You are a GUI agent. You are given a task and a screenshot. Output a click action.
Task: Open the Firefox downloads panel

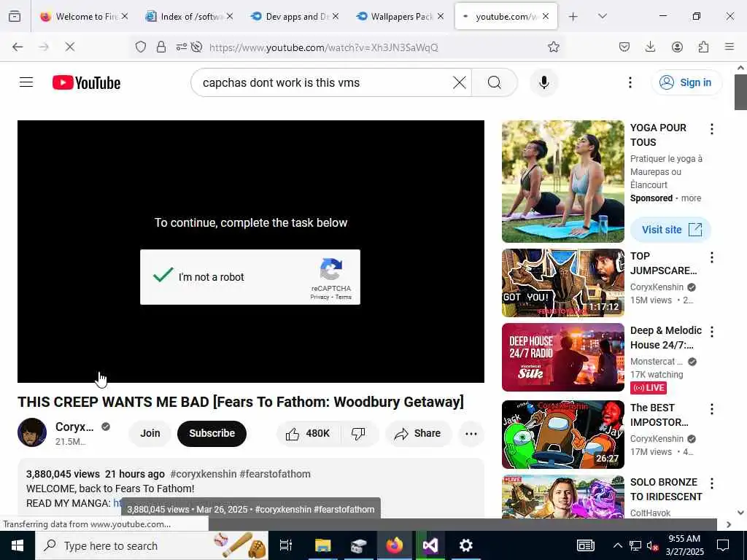point(650,47)
